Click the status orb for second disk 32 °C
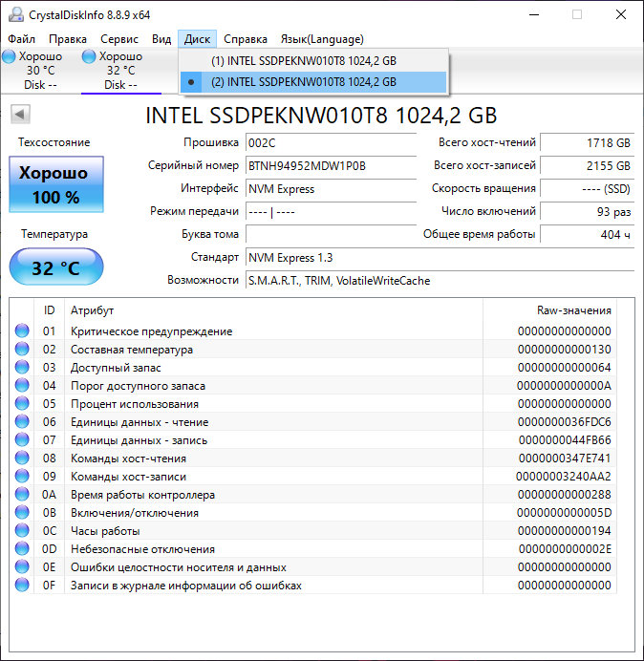This screenshot has width=644, height=661. tap(89, 56)
